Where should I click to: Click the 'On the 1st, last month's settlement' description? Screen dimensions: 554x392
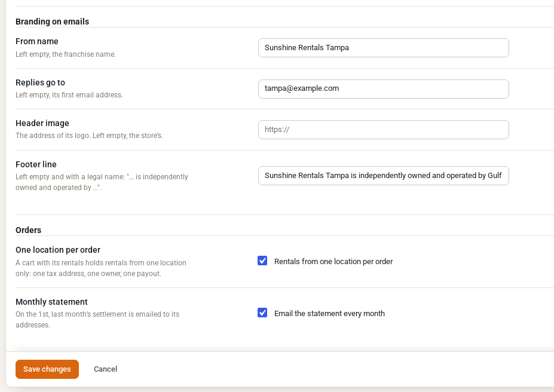(97, 320)
